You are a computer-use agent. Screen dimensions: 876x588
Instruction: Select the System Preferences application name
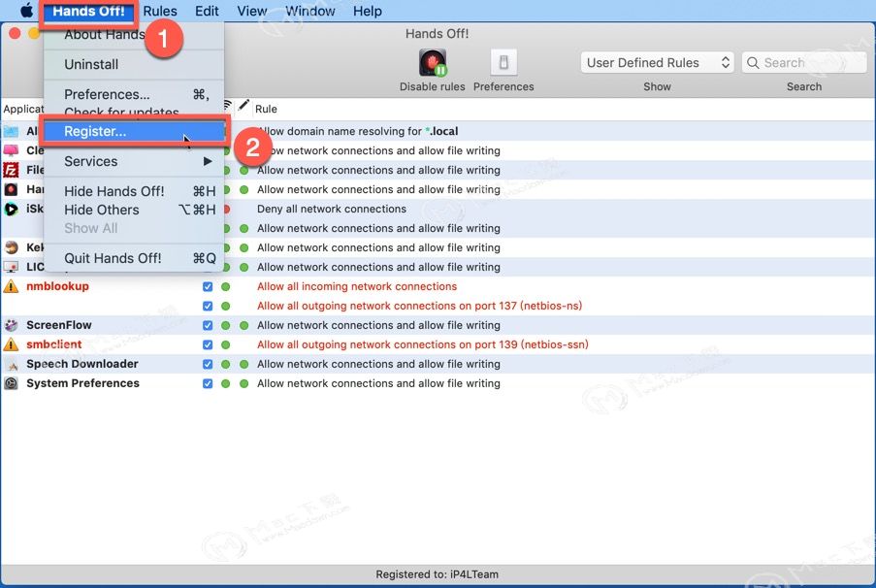tap(82, 383)
